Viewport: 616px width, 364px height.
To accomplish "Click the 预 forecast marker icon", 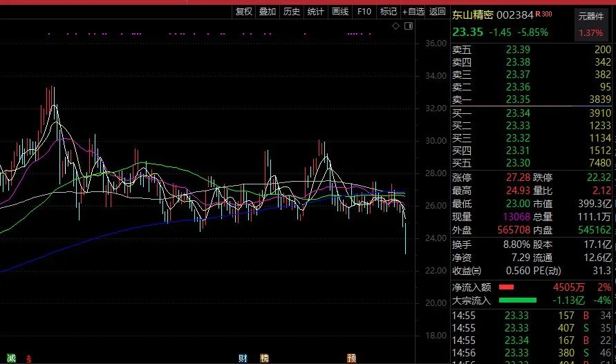I will (352, 358).
